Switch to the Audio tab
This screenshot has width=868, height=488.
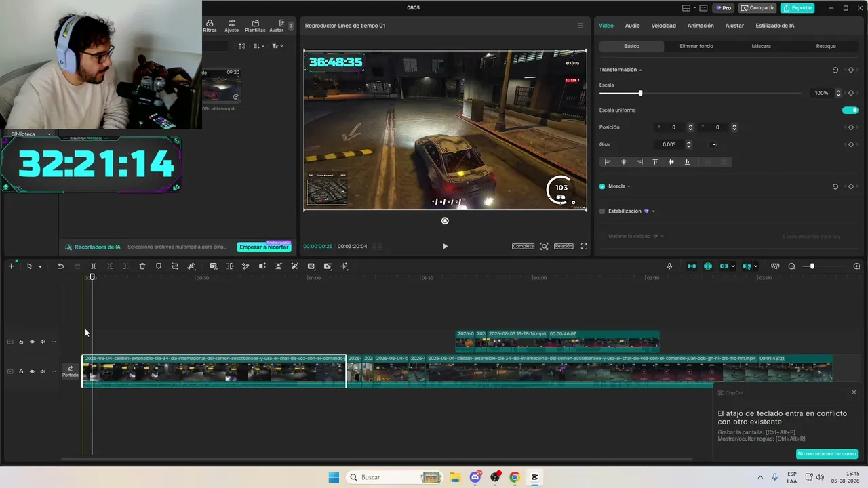point(632,26)
